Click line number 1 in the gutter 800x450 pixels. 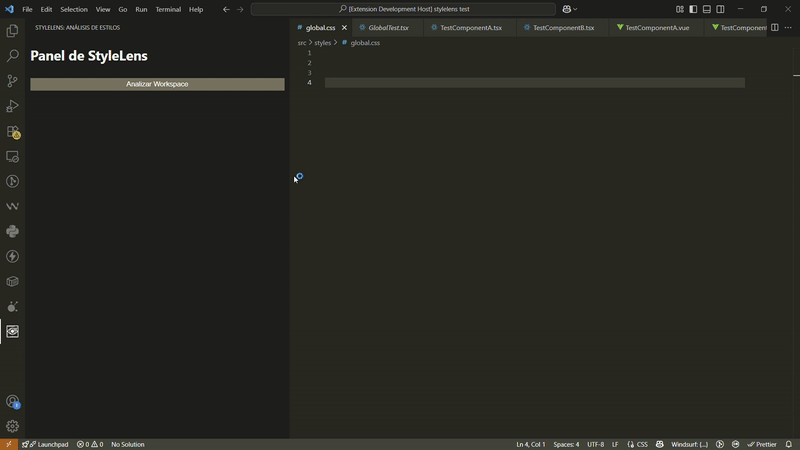coord(309,53)
